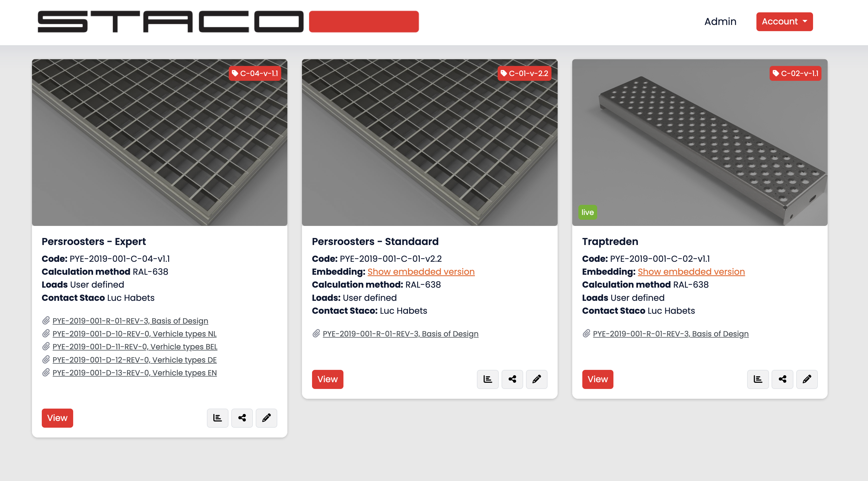Open PYE-2019-001-D-10-REV-0 Verhicle types NL

pos(135,334)
